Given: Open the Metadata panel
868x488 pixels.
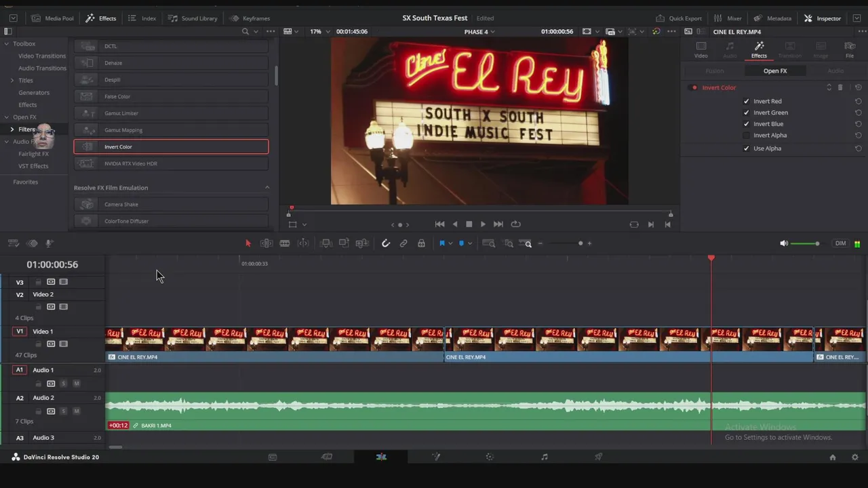Looking at the screenshot, I should 772,18.
